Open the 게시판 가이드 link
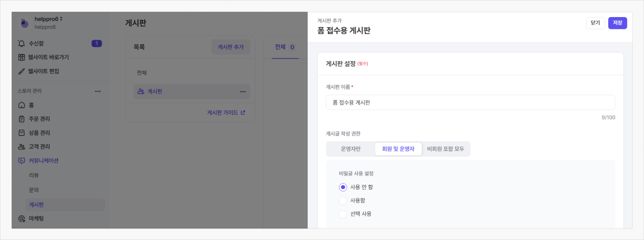The image size is (644, 240). point(226,112)
